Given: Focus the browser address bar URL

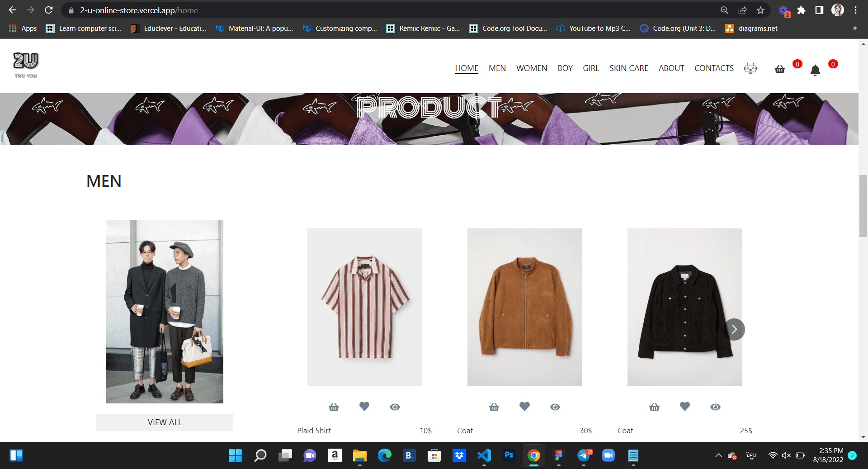Looking at the screenshot, I should coord(139,10).
